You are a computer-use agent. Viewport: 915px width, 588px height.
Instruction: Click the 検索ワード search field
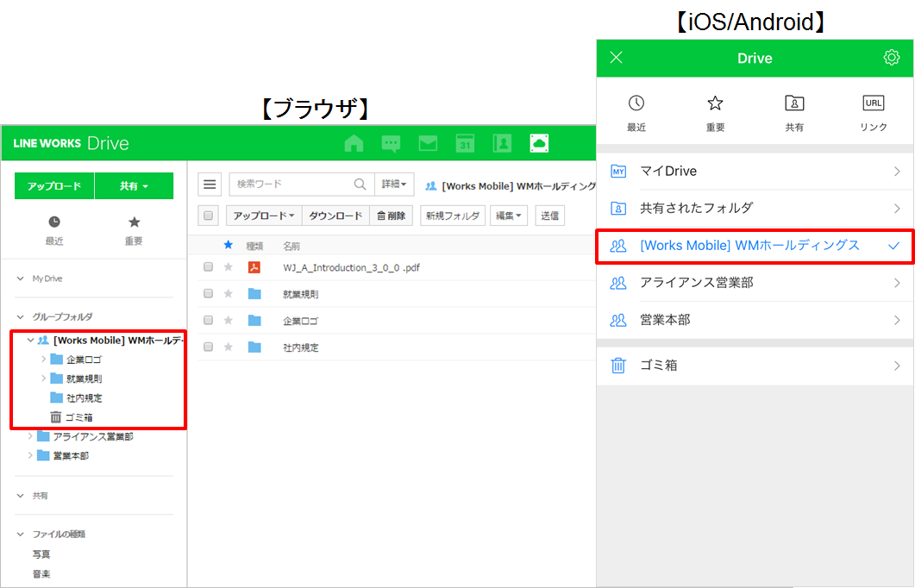[291, 185]
